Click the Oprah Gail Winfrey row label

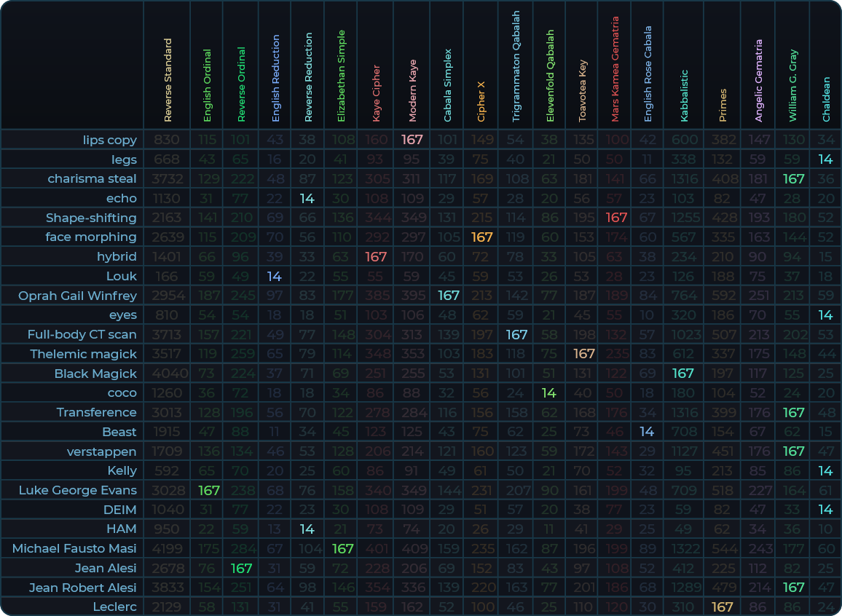[77, 296]
